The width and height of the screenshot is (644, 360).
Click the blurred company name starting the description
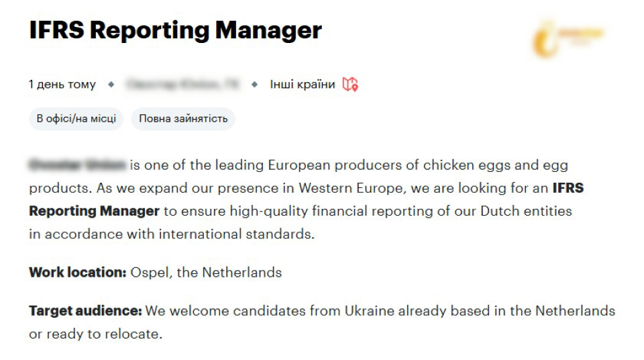pos(77,165)
